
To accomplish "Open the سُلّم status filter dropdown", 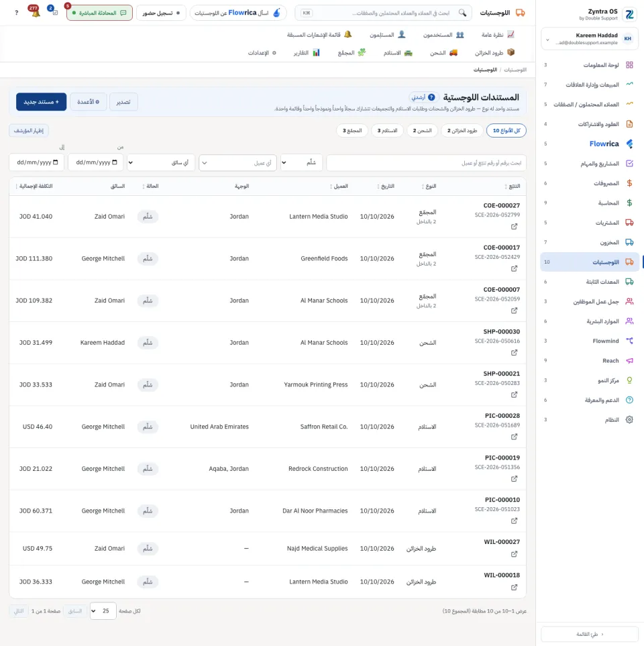I will [x=301, y=162].
